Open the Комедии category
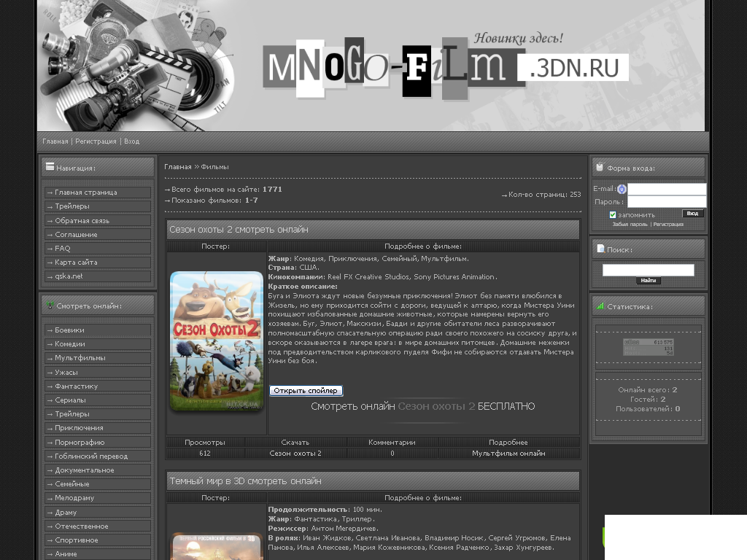747x560 pixels. 70,344
